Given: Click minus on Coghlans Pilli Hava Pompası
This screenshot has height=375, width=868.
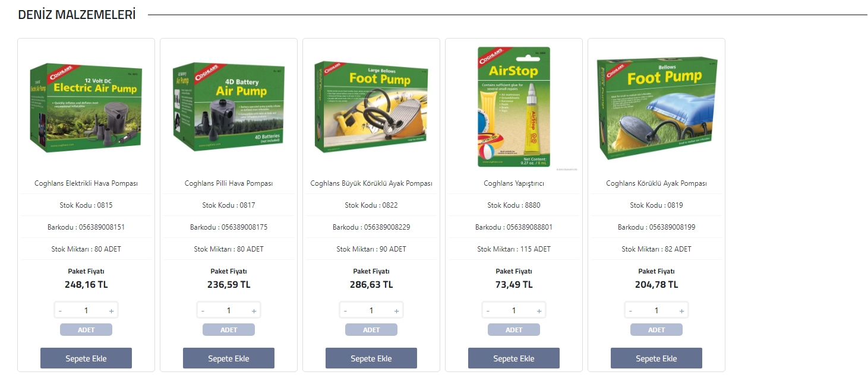Looking at the screenshot, I should coord(203,311).
